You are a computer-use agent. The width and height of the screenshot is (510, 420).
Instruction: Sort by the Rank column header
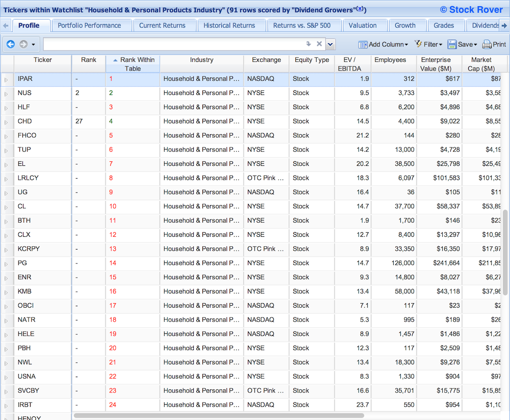88,64
